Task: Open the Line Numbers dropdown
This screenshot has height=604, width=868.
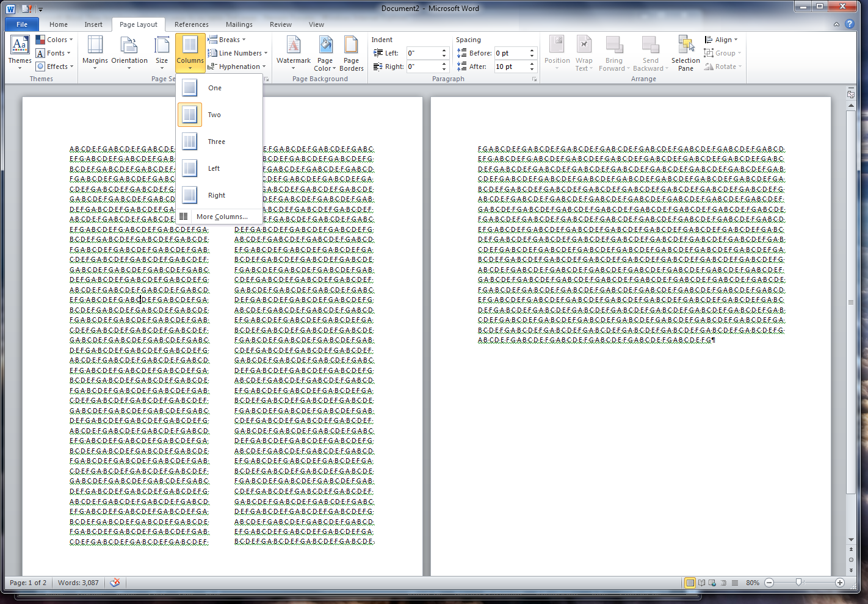Action: point(238,53)
